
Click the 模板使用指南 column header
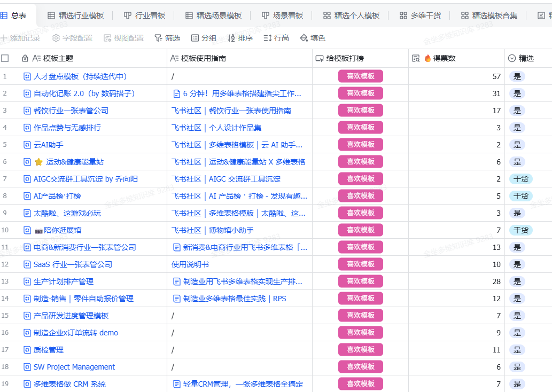click(203, 58)
